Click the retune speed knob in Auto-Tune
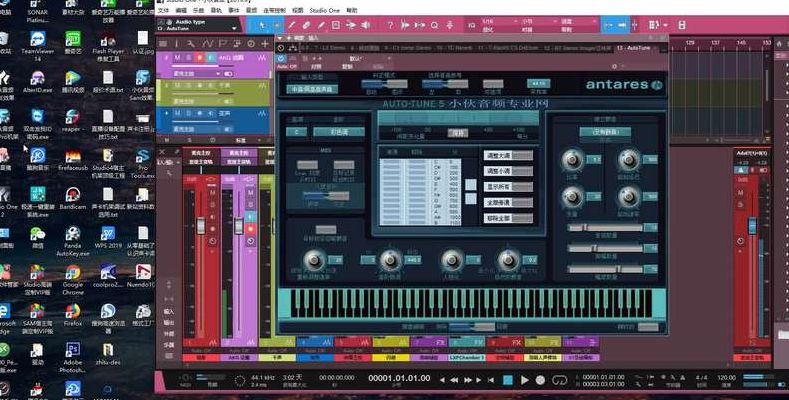 314,260
